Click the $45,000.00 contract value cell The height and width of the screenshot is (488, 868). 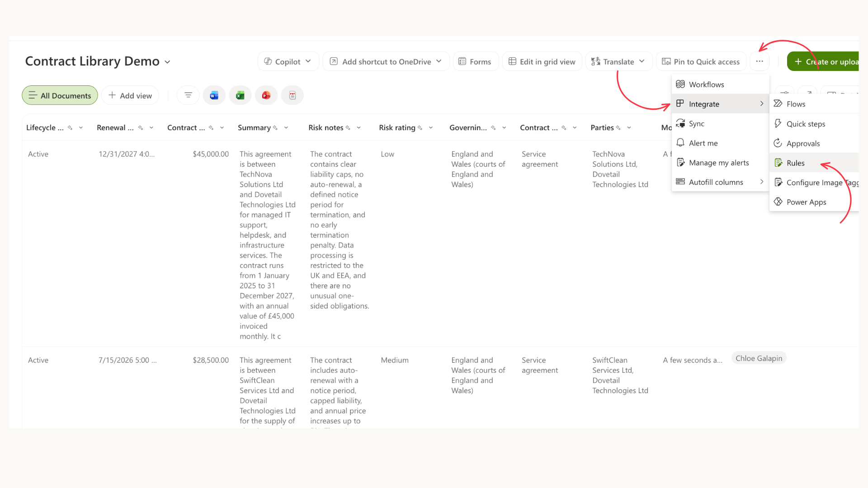[211, 154]
